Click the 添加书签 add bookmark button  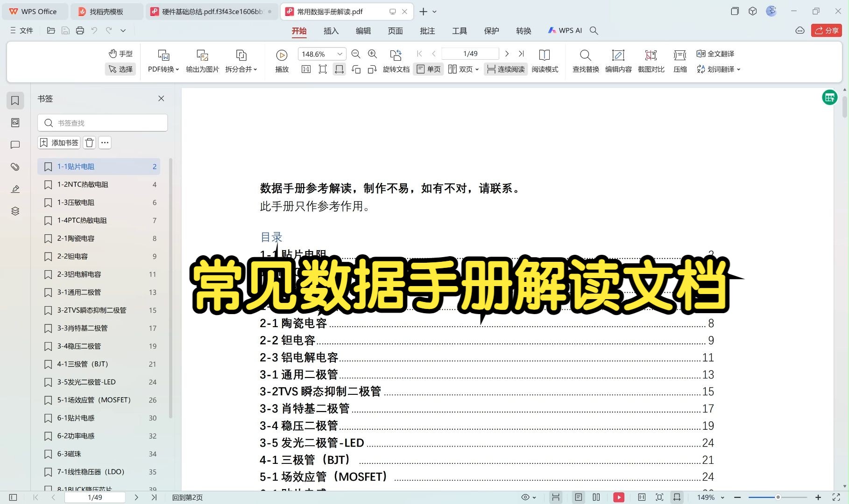click(59, 143)
